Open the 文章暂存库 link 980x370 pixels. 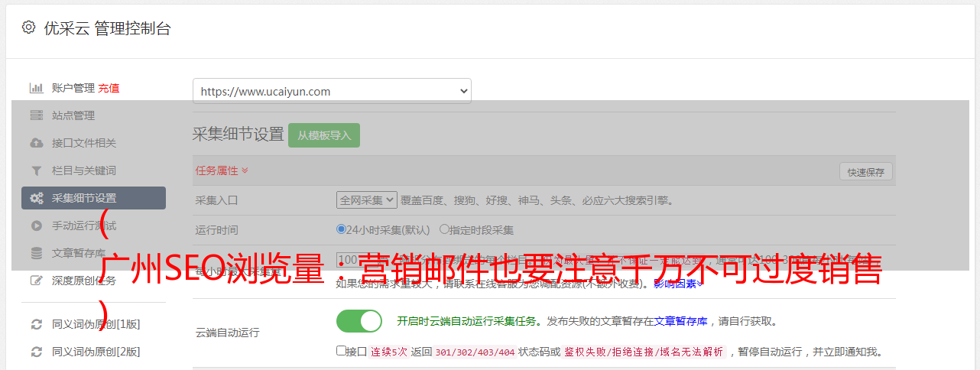[681, 322]
